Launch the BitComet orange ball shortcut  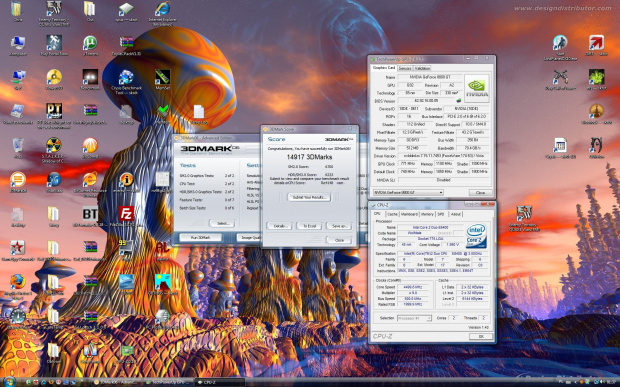[90, 145]
